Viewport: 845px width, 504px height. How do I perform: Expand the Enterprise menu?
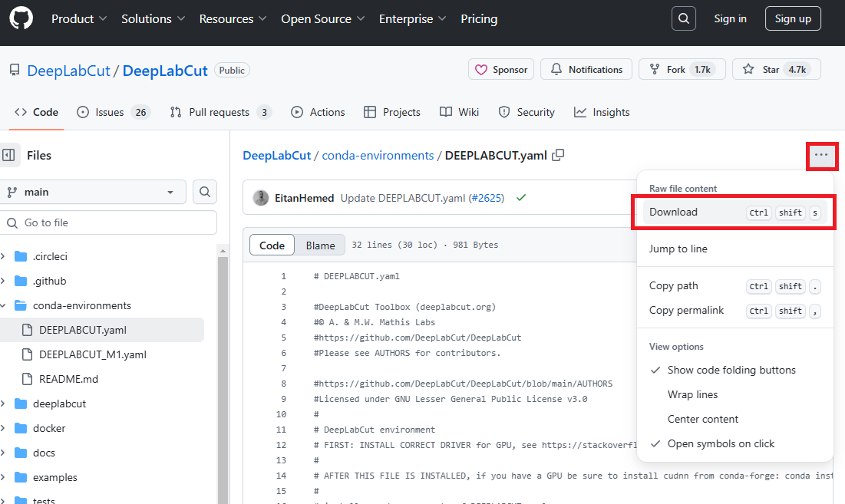click(412, 19)
